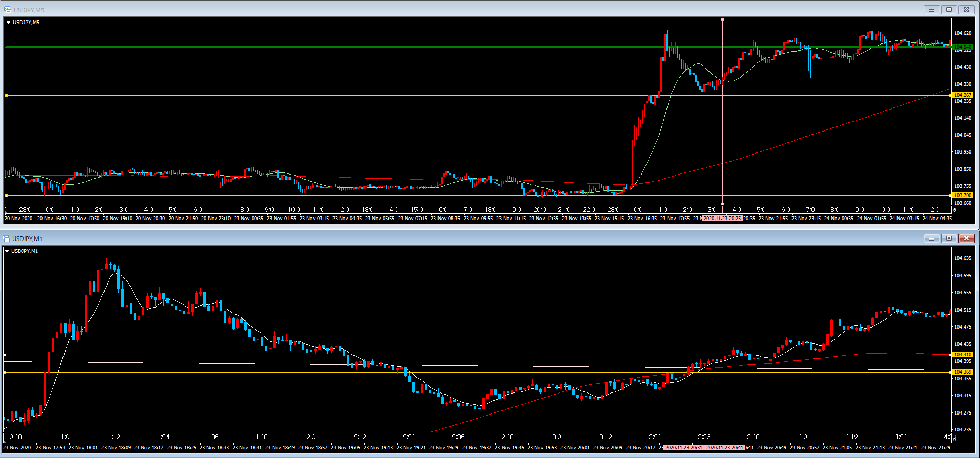Click the 2020.11.23 20:25 vertical line date label
The height and width of the screenshot is (458, 980).
[x=722, y=219]
